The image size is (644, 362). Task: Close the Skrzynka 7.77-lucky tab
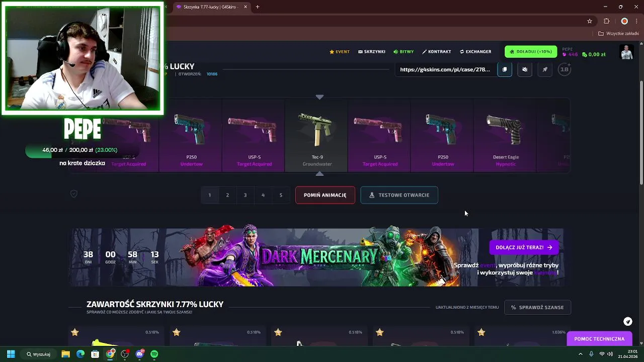pyautogui.click(x=246, y=7)
